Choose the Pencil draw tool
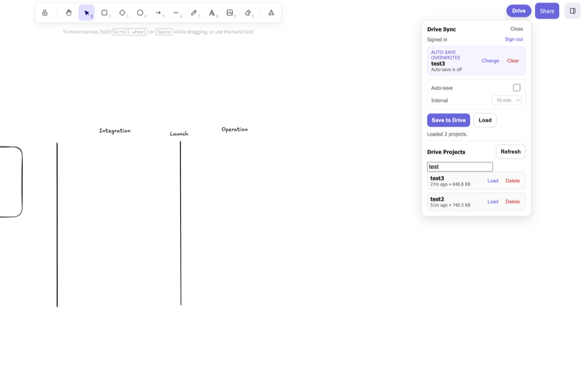The image size is (588, 368). click(194, 13)
